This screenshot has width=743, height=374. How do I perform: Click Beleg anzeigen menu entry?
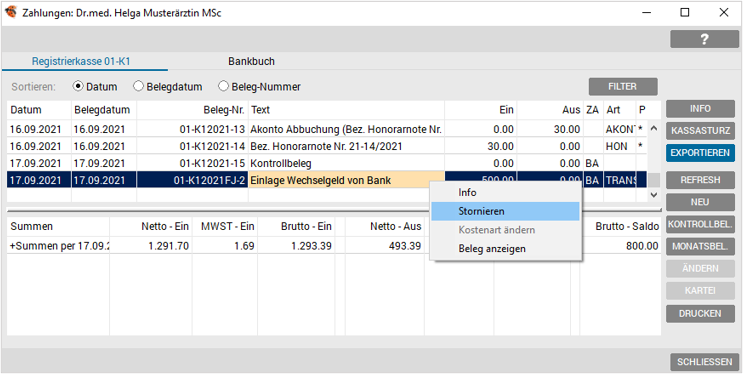pos(505,248)
